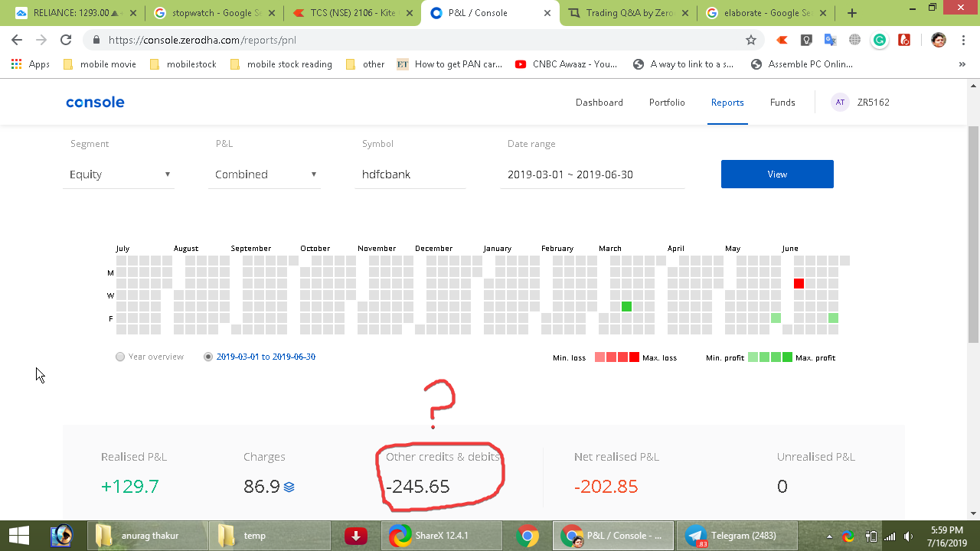Click the console logo to go home
Viewport: 980px width, 551px height.
94,102
